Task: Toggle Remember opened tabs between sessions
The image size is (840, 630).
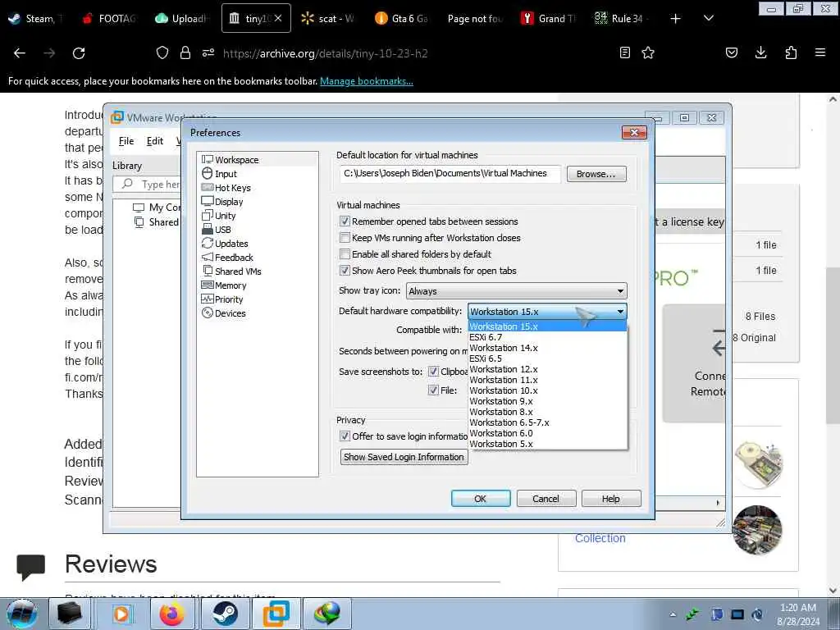Action: pyautogui.click(x=345, y=221)
